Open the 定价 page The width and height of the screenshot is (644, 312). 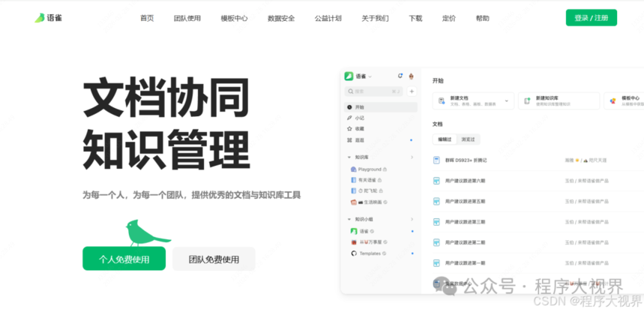[x=449, y=18]
